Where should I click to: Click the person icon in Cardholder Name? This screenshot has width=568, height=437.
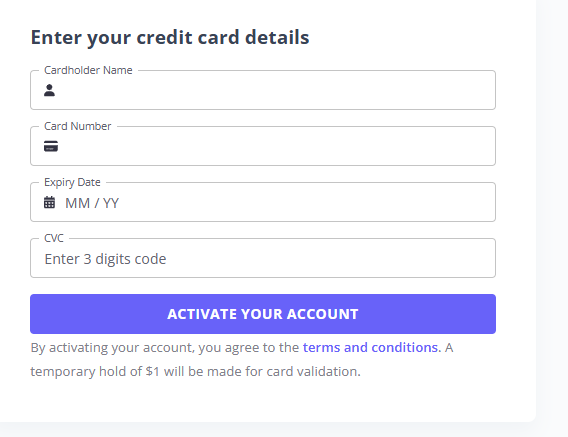49,90
